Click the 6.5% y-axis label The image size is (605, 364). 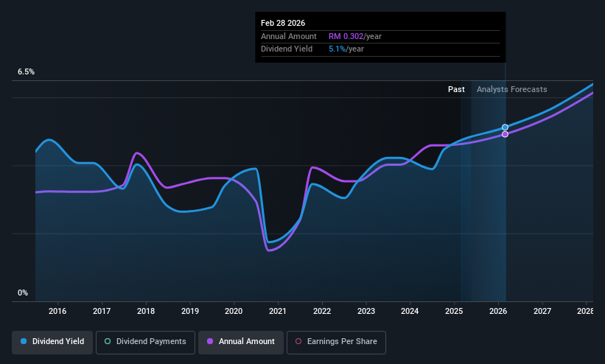(26, 71)
